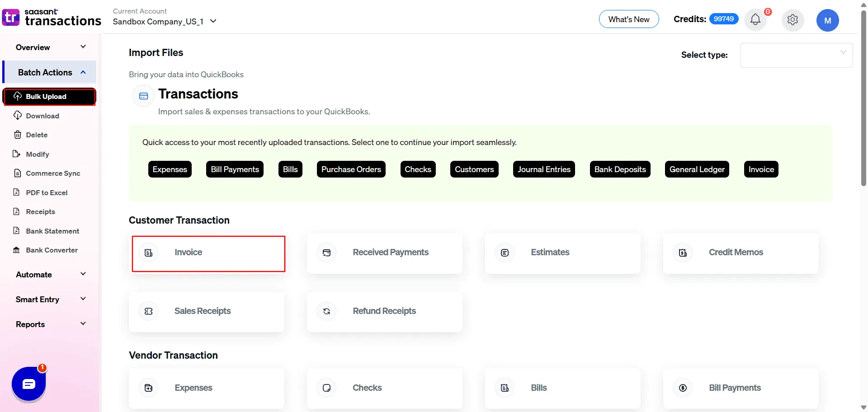Open the Sandbox Company account switcher

point(164,21)
